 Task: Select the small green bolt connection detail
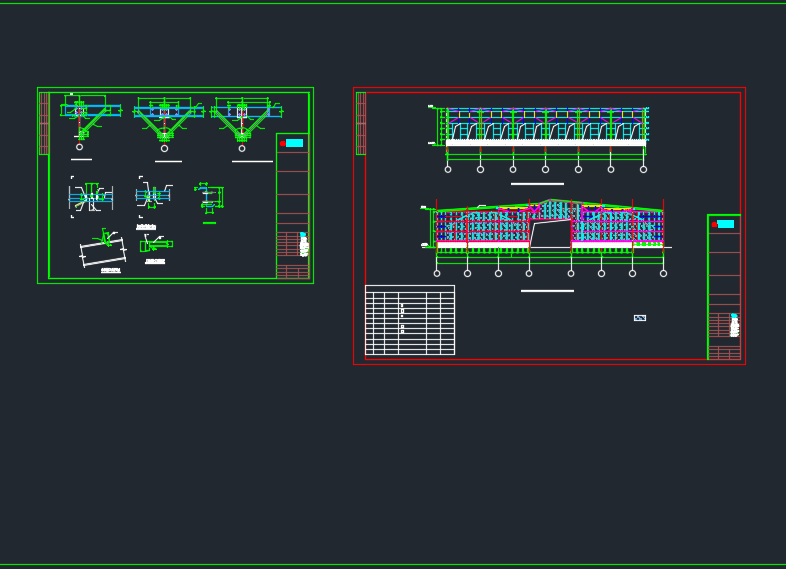156,244
